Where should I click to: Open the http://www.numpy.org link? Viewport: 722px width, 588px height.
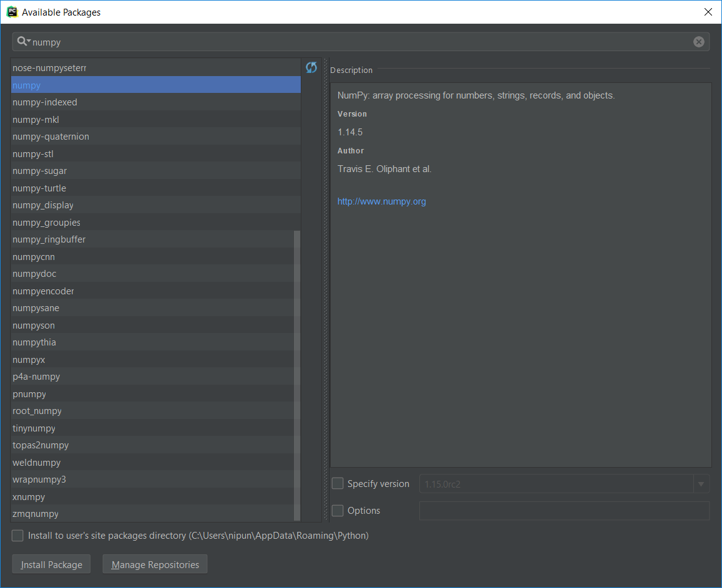click(x=381, y=201)
